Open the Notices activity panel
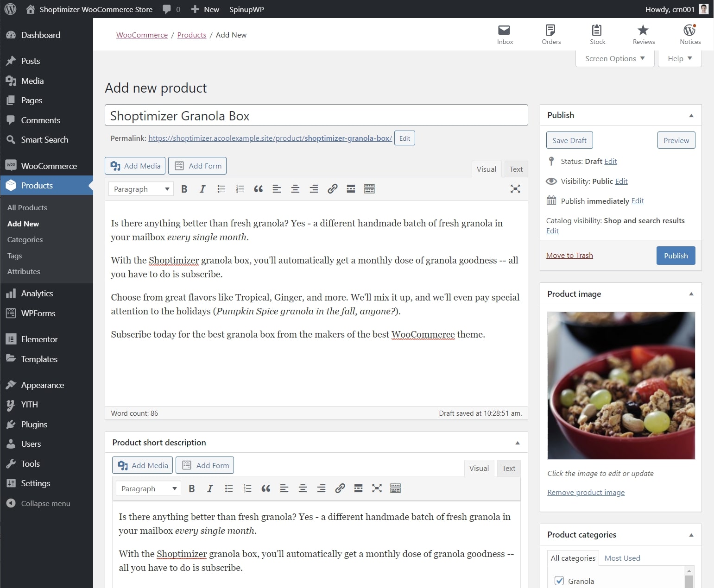The width and height of the screenshot is (714, 588). click(x=690, y=35)
